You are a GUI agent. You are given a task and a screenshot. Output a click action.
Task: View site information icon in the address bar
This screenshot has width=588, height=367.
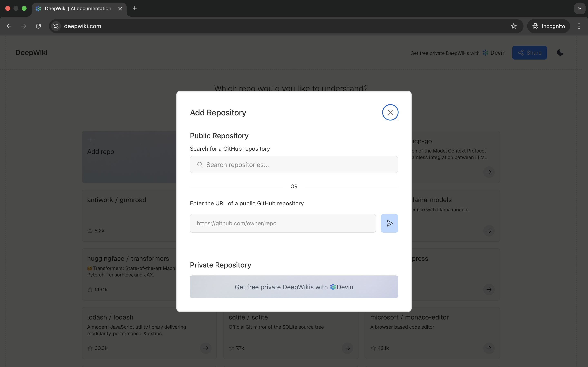(56, 26)
